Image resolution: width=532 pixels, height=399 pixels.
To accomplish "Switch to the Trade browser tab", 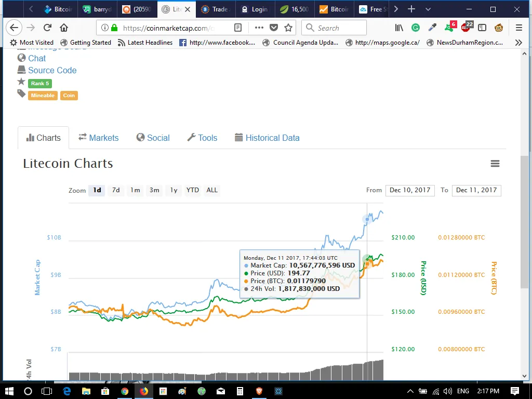I will (x=216, y=9).
